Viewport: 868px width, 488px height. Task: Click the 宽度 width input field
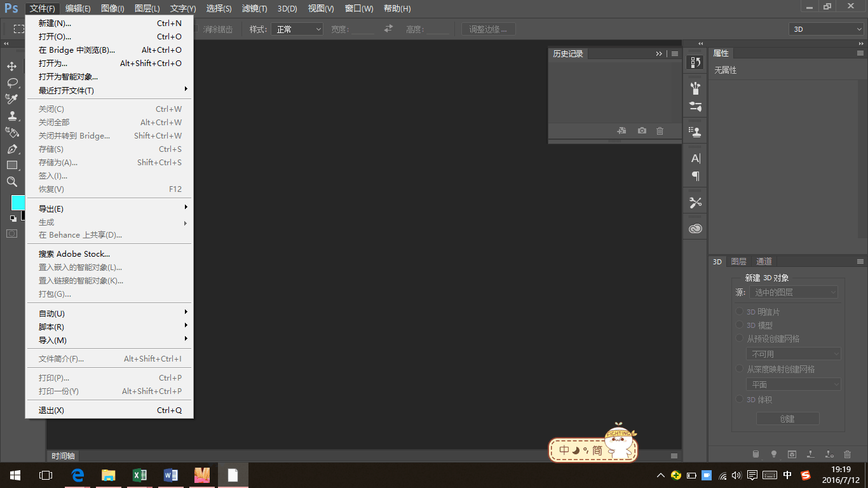tap(362, 29)
